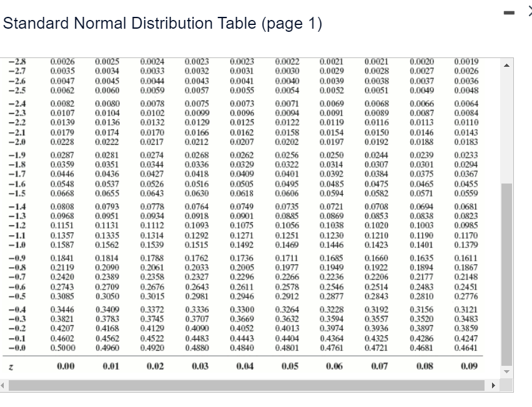This screenshot has width=532, height=407.
Task: Click the value 0.1210
Action: pyautogui.click(x=377, y=235)
